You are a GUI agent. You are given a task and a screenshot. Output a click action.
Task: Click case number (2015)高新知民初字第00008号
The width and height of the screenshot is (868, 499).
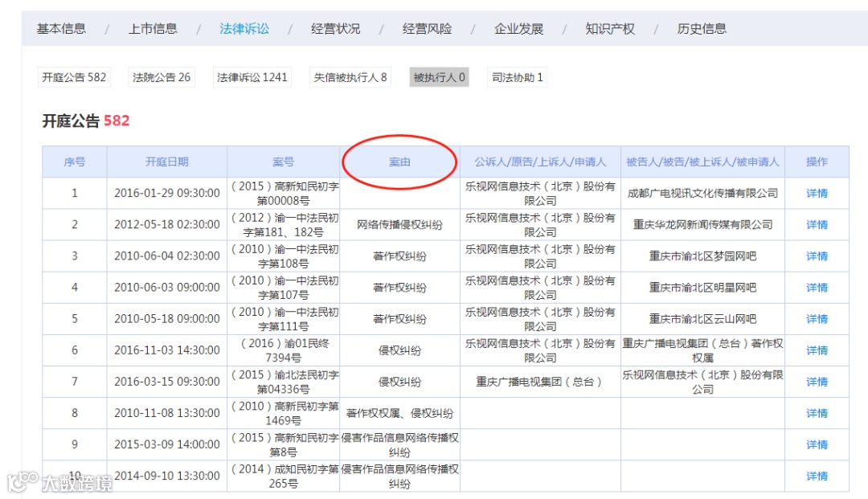tap(284, 193)
